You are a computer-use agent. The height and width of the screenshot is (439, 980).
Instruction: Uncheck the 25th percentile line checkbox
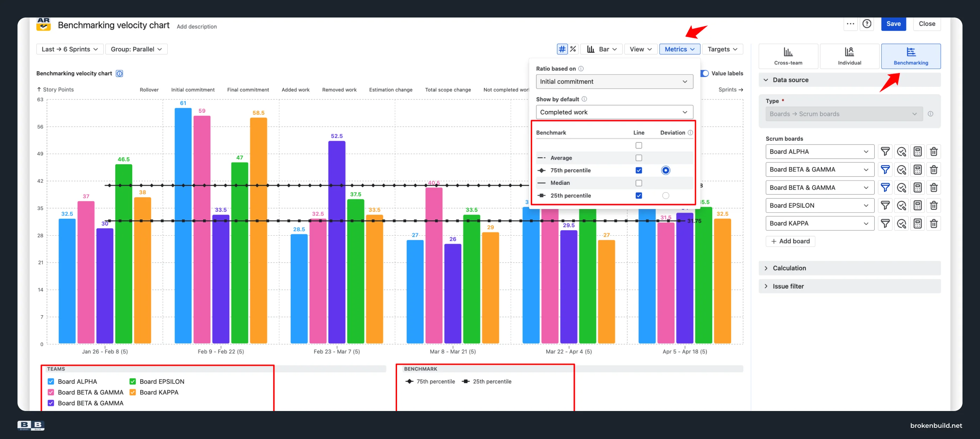[639, 196]
